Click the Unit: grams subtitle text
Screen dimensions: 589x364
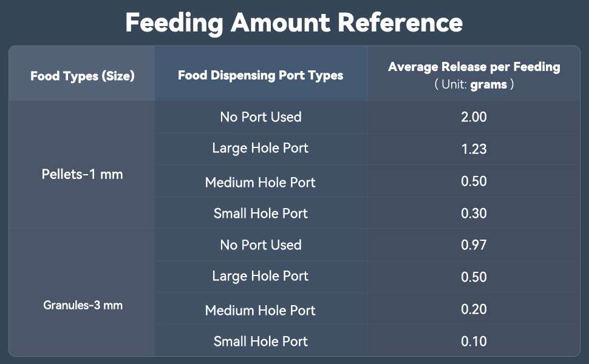(474, 85)
